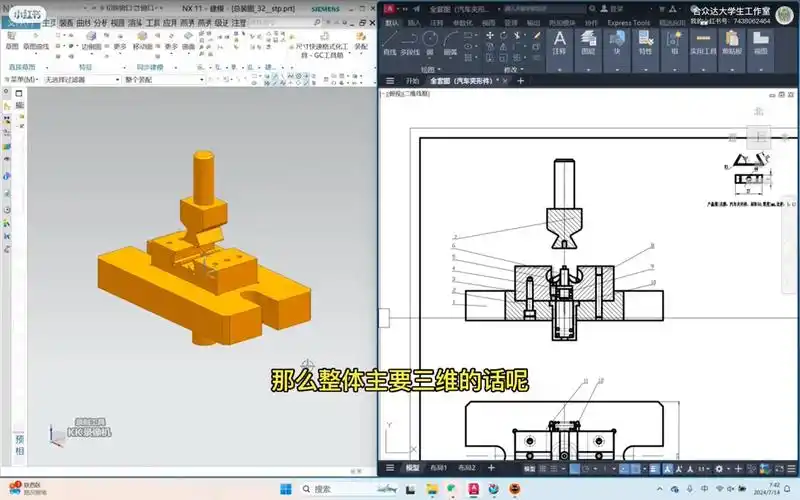Expand the Modify (修改) panel in AutoCAD

[x=514, y=69]
